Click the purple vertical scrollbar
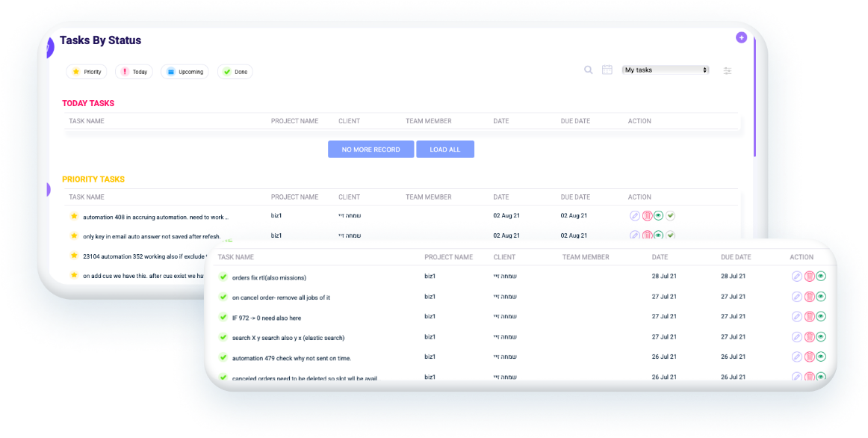Image resolution: width=868 pixels, height=438 pixels. click(754, 97)
